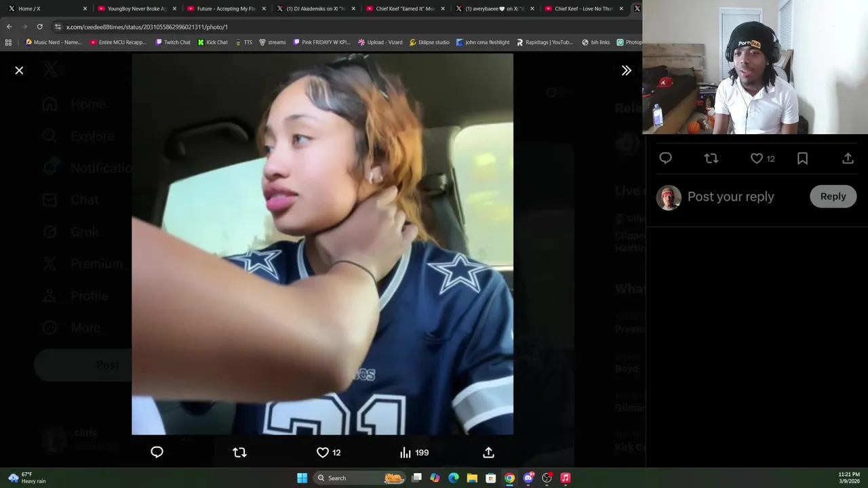868x488 pixels.
Task: Switch to 'DJ Akademiks on X' tab
Action: pos(315,9)
